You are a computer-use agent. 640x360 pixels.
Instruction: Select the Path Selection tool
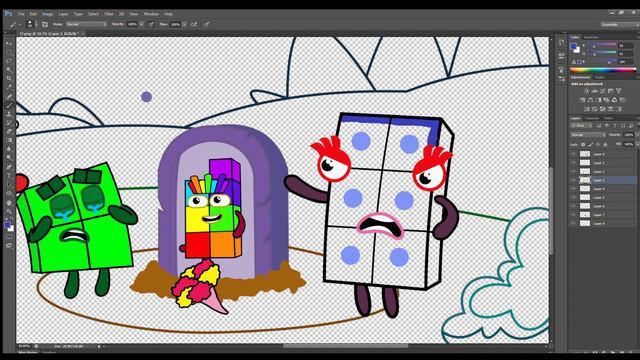pyautogui.click(x=9, y=184)
